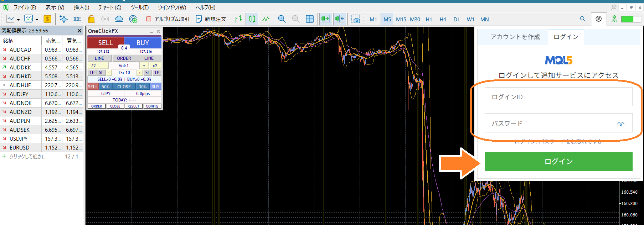Toggle Algo Trading (アルゴリズム取引)

[168, 19]
